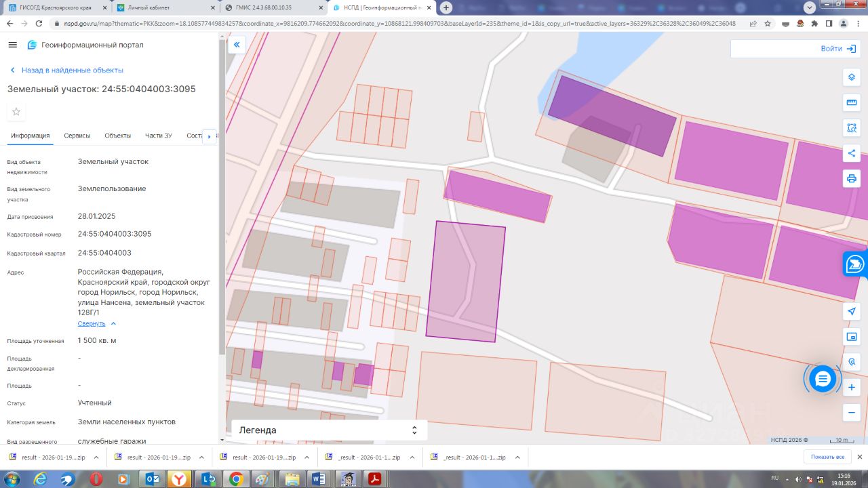This screenshot has width=868, height=488.
Task: Zoom in the map with plus button
Action: pos(852,387)
